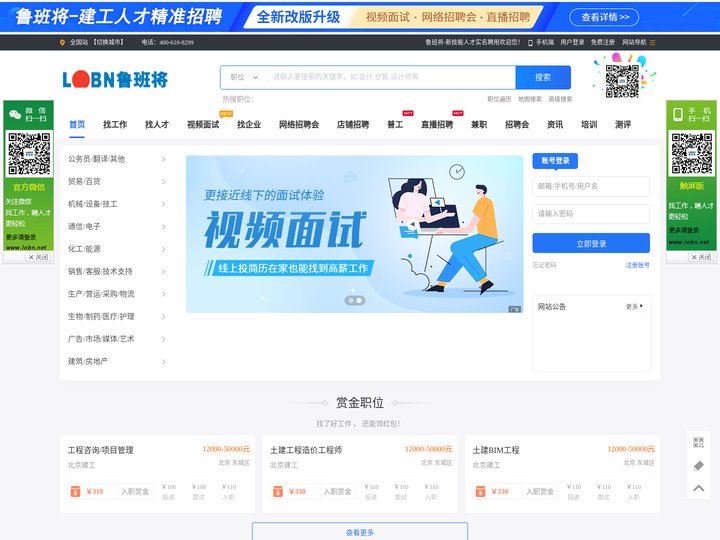Click the LOBN 鲁班将 logo

115,79
